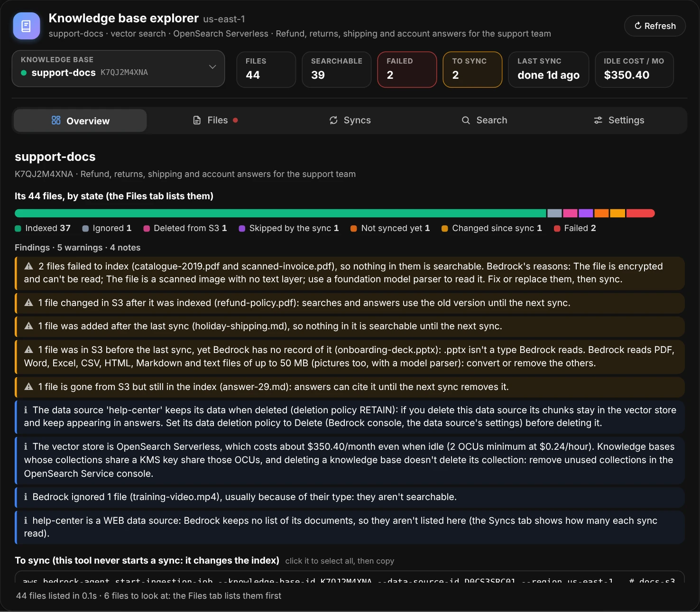Image resolution: width=700 pixels, height=612 pixels.
Task: Click the warning triangle for the refund-policy.pdf finding
Action: (x=29, y=303)
